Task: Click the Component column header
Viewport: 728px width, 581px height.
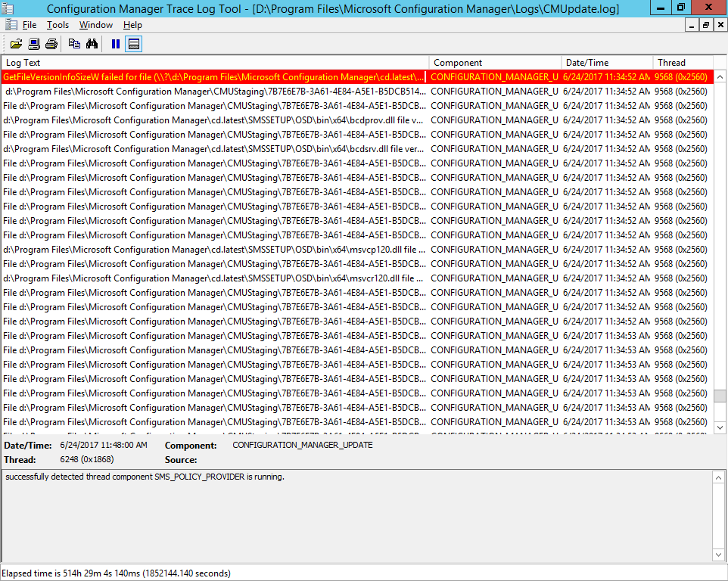Action: click(x=495, y=63)
